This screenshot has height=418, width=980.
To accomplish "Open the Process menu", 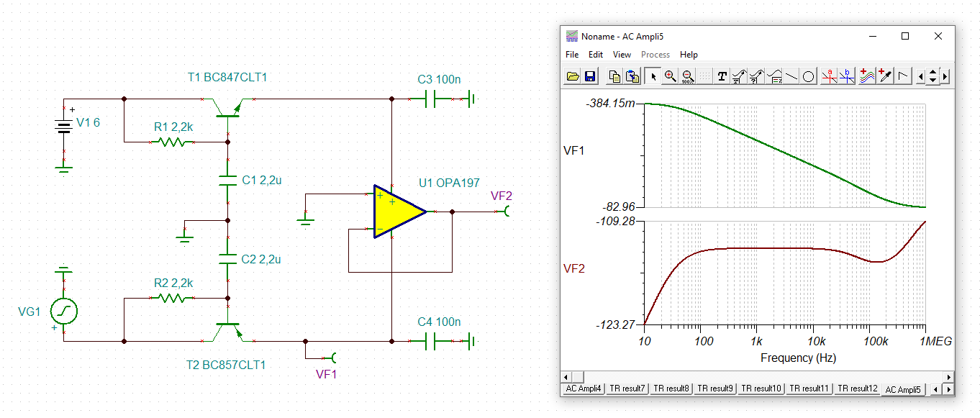I will click(655, 54).
